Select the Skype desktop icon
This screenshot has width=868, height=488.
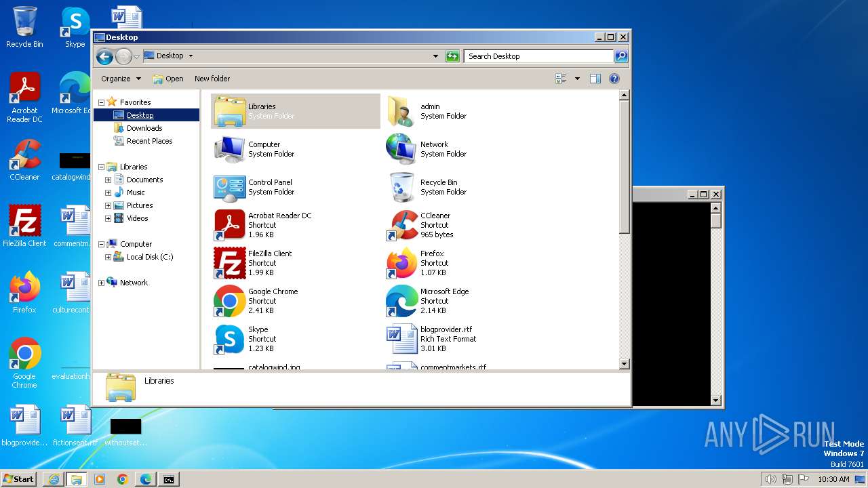(x=75, y=27)
